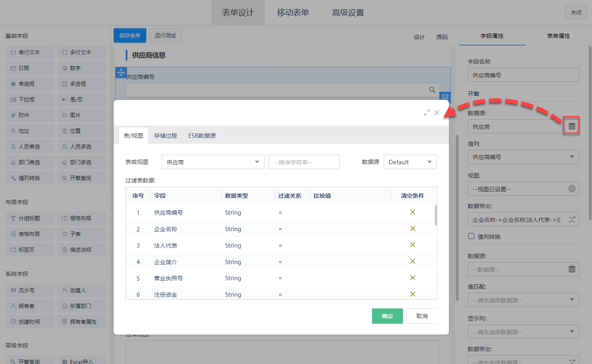Select the 附件 attachment component
This screenshot has width=592, height=364.
point(30,115)
